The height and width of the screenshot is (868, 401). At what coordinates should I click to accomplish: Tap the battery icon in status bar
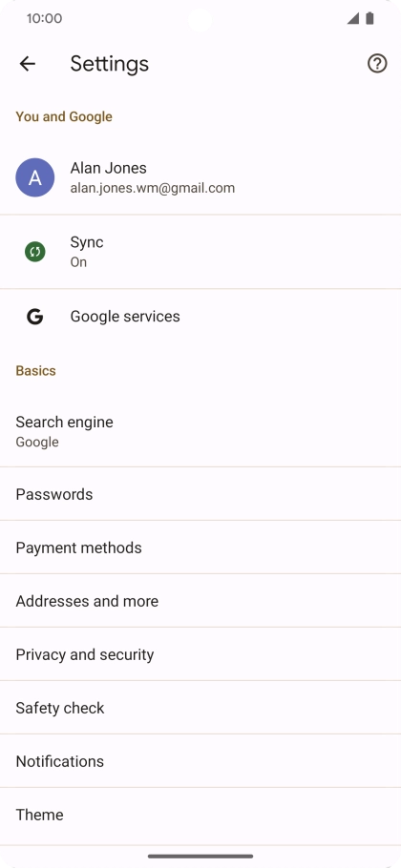click(x=370, y=18)
